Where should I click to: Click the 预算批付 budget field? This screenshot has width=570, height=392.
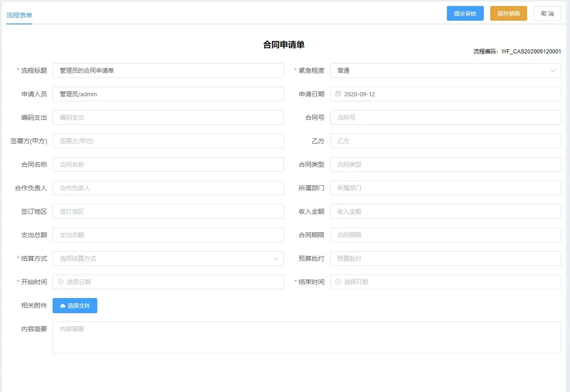tap(445, 258)
